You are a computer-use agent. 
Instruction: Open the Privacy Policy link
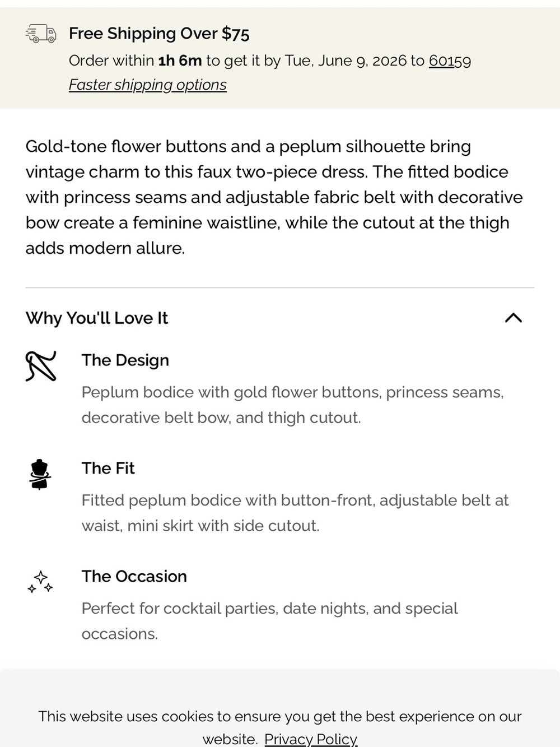[311, 739]
